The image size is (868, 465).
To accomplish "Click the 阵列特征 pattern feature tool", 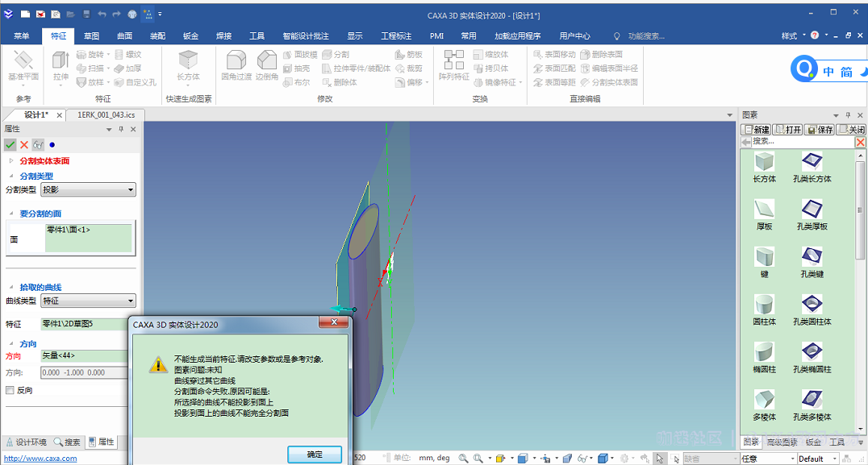I will (x=454, y=65).
